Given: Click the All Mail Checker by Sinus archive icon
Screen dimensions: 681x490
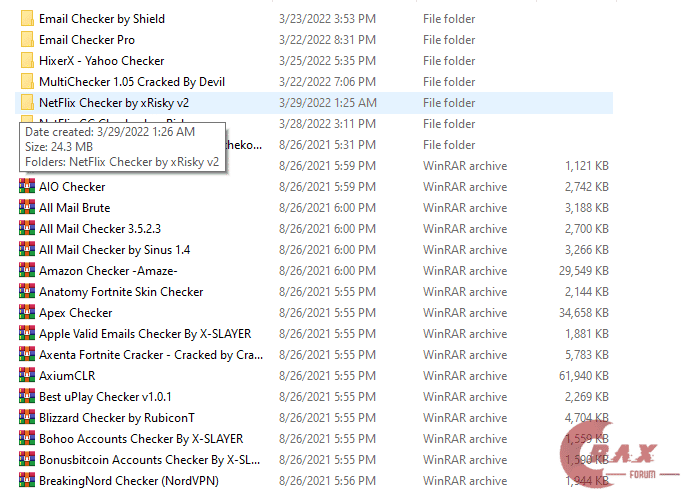Looking at the screenshot, I should [27, 249].
